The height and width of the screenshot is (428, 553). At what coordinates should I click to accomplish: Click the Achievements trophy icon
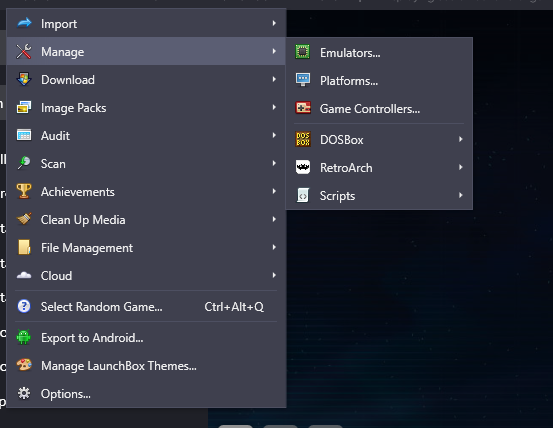click(x=24, y=191)
